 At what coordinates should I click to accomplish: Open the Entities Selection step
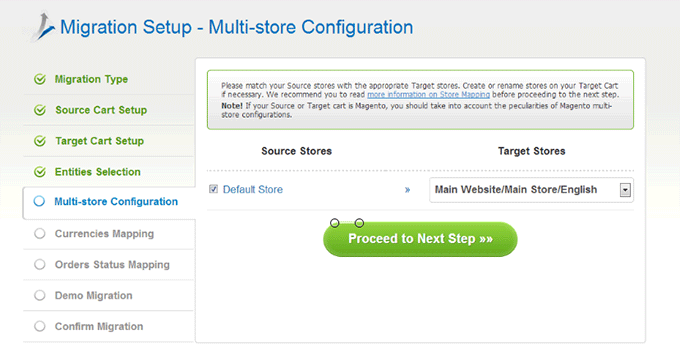[98, 172]
